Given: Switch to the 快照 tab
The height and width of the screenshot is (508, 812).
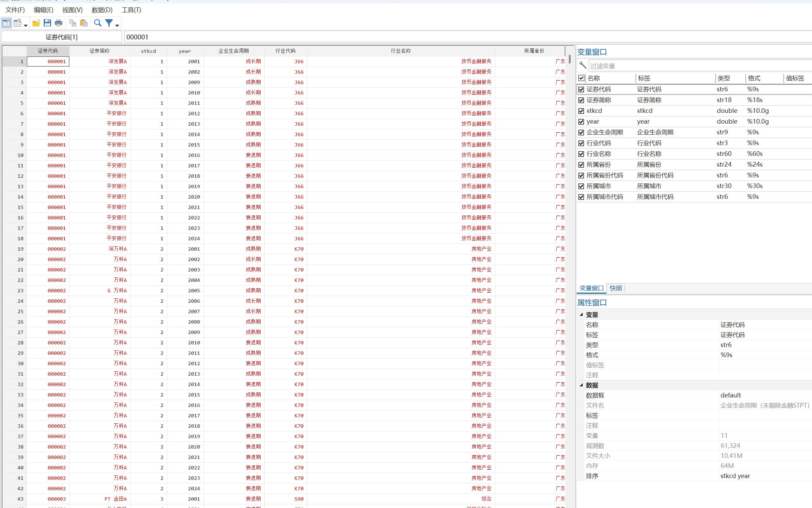Looking at the screenshot, I should pos(616,288).
